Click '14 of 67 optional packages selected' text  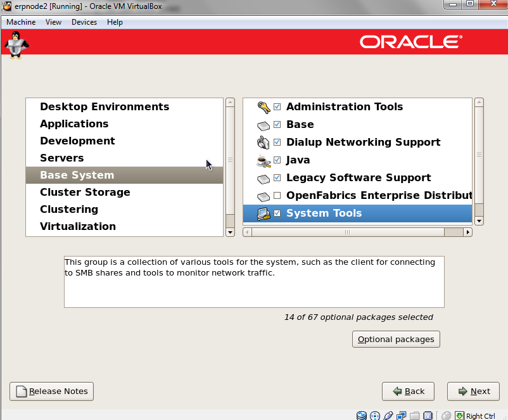pos(359,317)
